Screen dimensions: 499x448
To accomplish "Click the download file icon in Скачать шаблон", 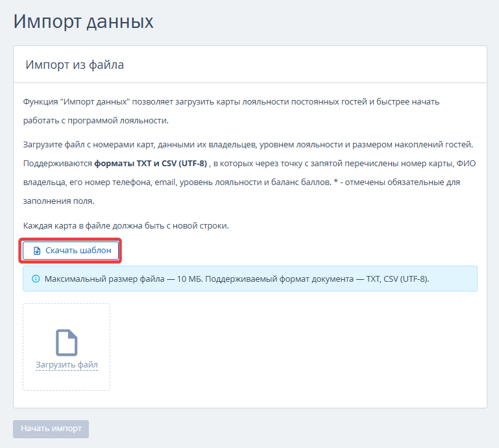I will (x=37, y=251).
